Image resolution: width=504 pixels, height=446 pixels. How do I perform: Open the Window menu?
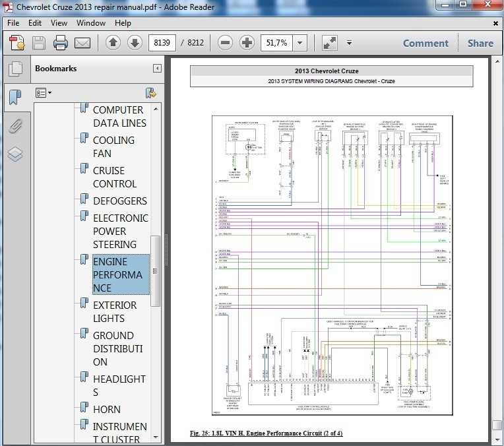click(90, 23)
